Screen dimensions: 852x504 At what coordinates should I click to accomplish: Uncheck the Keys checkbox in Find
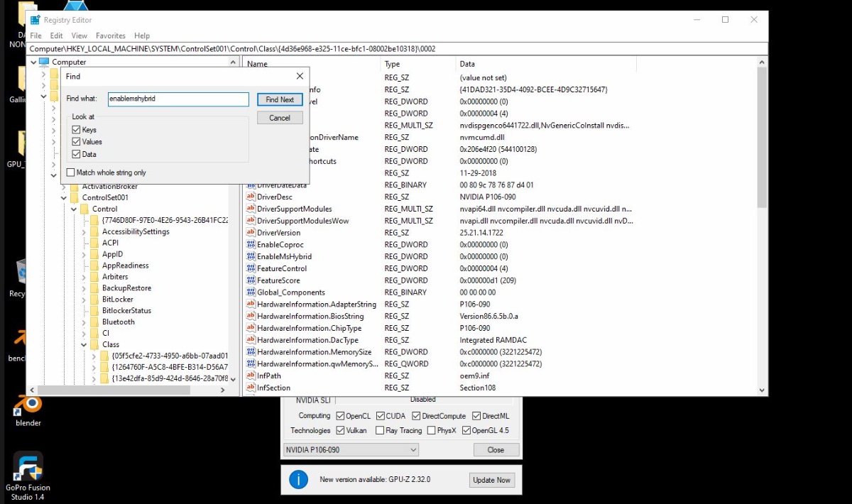pos(76,130)
